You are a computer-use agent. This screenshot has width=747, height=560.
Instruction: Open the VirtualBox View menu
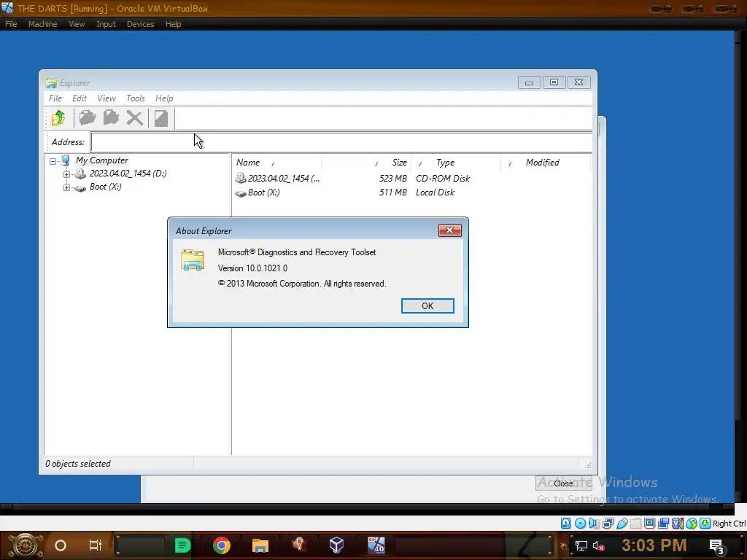point(77,24)
